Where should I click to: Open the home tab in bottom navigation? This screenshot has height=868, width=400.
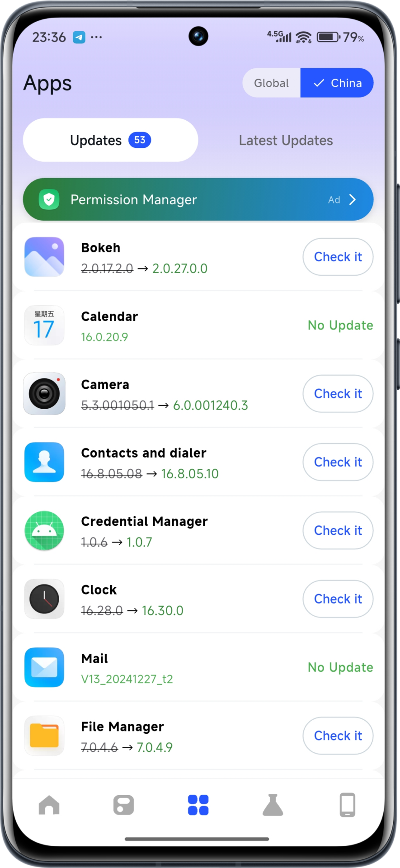[x=49, y=805]
